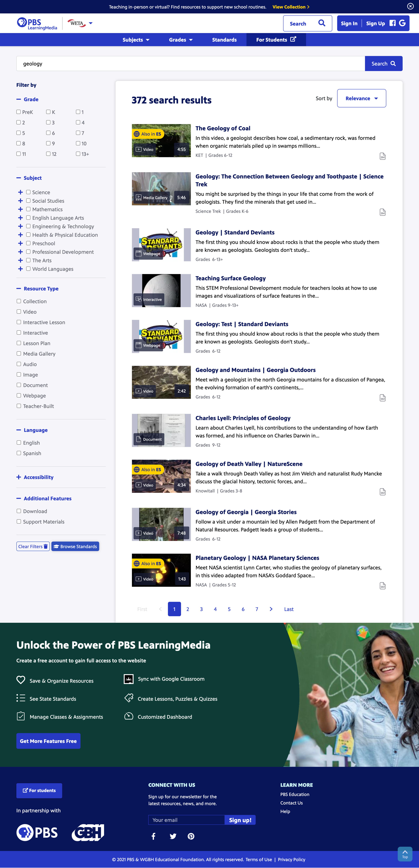Open the Geology of Georgia video thumbnail
The height and width of the screenshot is (868, 419).
click(161, 524)
